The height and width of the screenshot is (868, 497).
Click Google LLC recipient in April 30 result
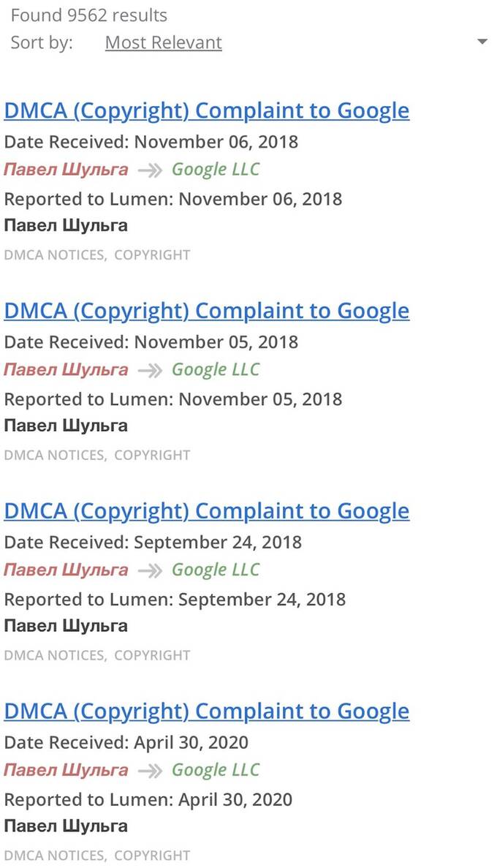coord(216,771)
